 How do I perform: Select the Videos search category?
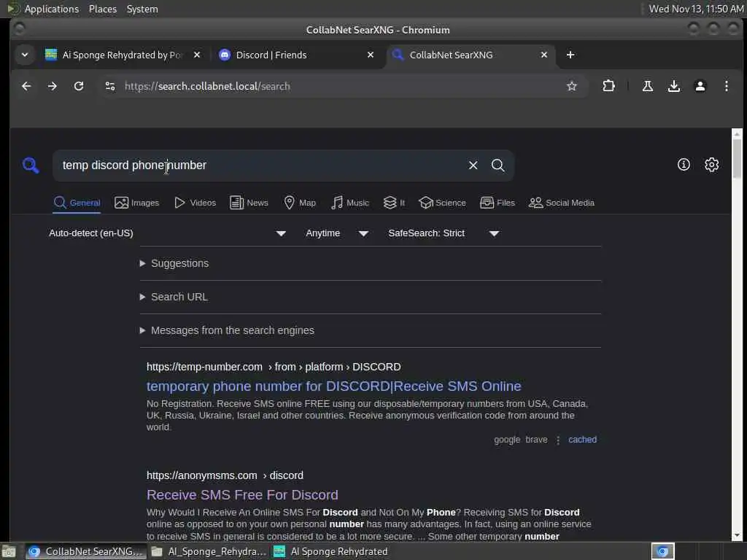point(195,203)
